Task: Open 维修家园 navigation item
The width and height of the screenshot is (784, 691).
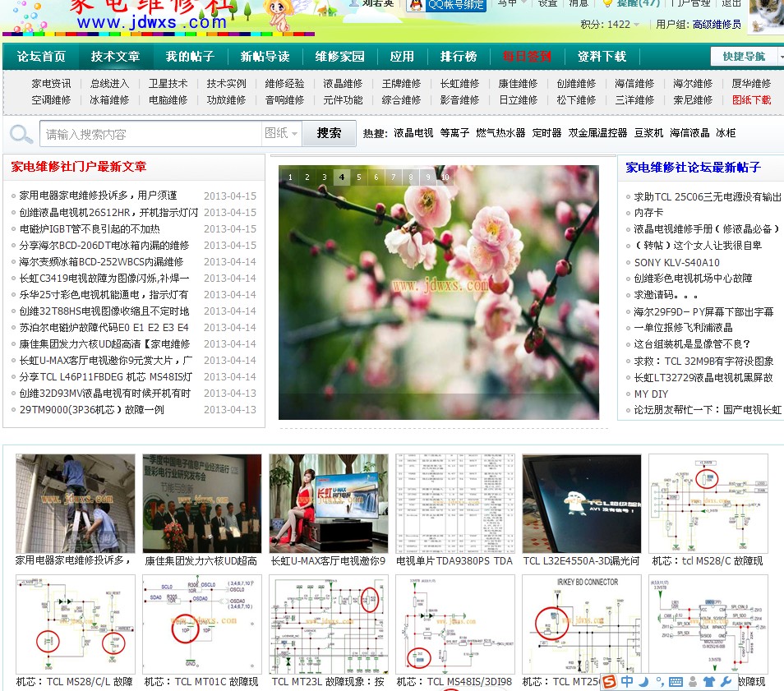Action: 340,57
